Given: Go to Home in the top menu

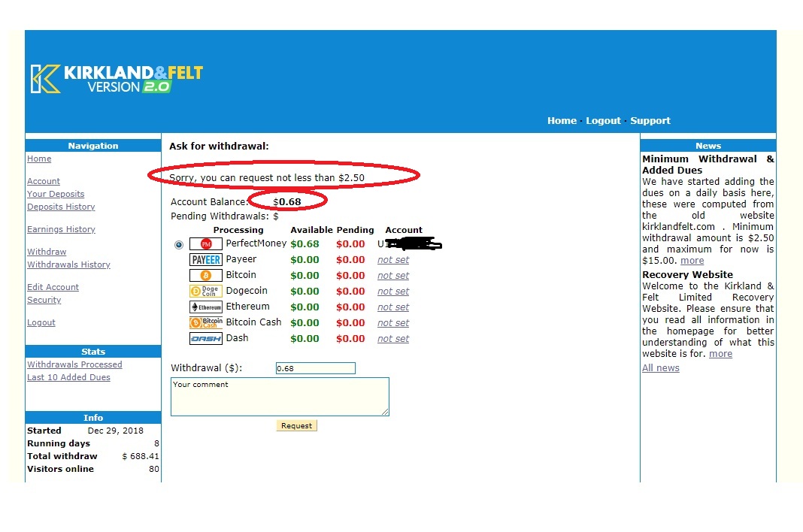Looking at the screenshot, I should (x=562, y=121).
